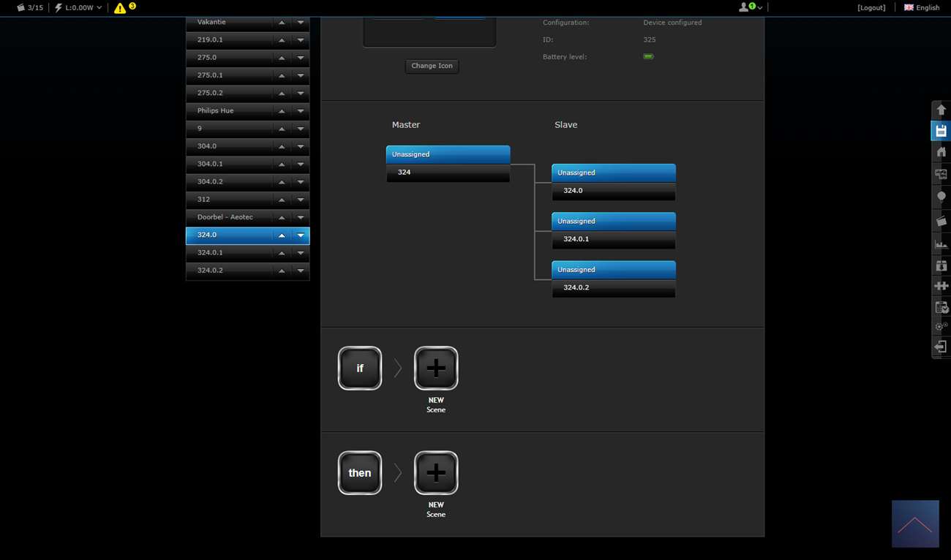Click the Change Icon button
951x560 pixels.
pos(432,66)
